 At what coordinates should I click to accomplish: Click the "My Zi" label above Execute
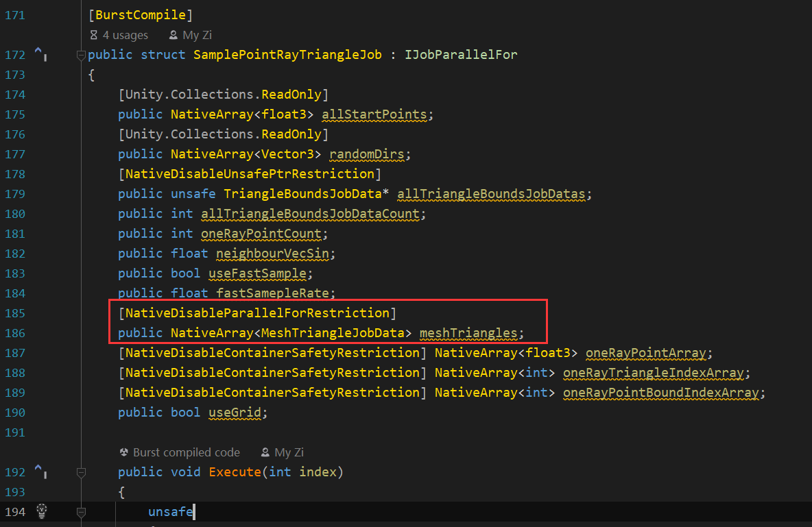coord(290,452)
